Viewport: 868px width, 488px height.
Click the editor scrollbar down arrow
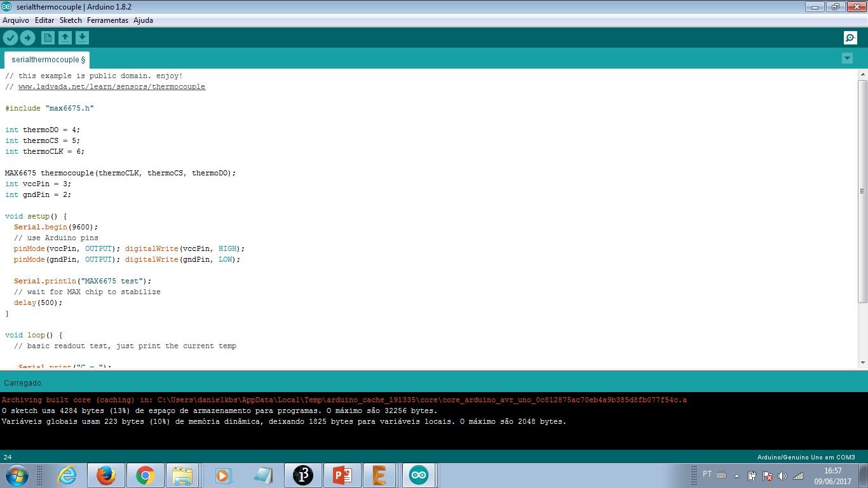tap(862, 362)
